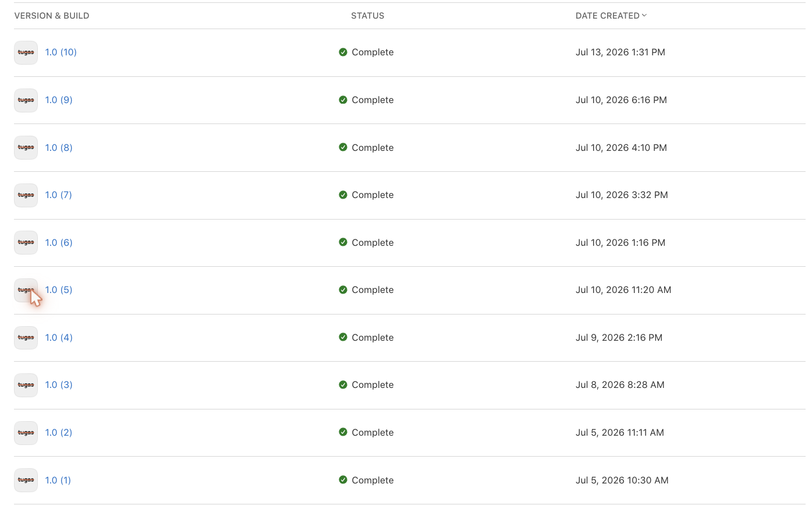Image resolution: width=812 pixels, height=505 pixels.
Task: Click the date Jul 10, 2026 11:20 AM
Action: [623, 290]
